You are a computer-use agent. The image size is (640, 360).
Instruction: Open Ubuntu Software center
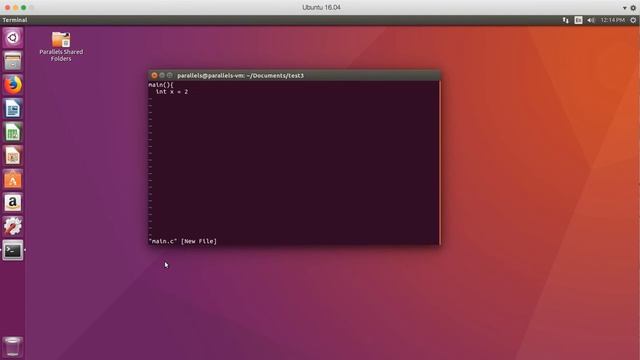tap(13, 179)
